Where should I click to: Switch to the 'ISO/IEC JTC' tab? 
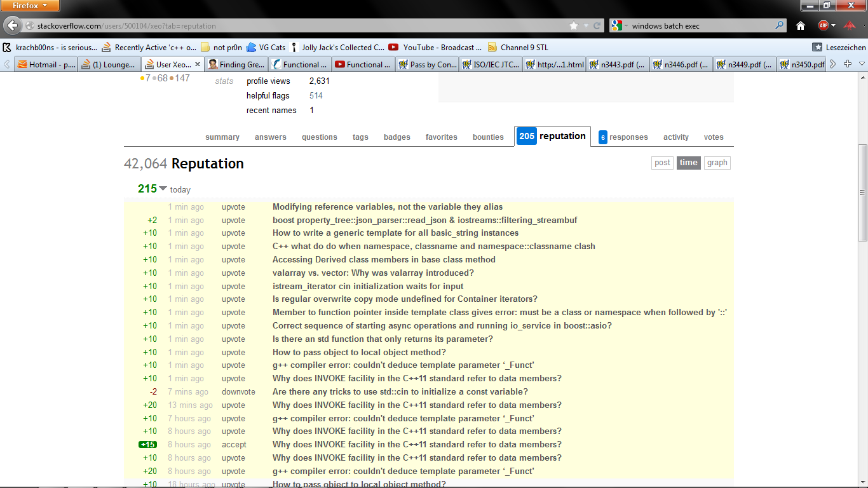tap(491, 64)
